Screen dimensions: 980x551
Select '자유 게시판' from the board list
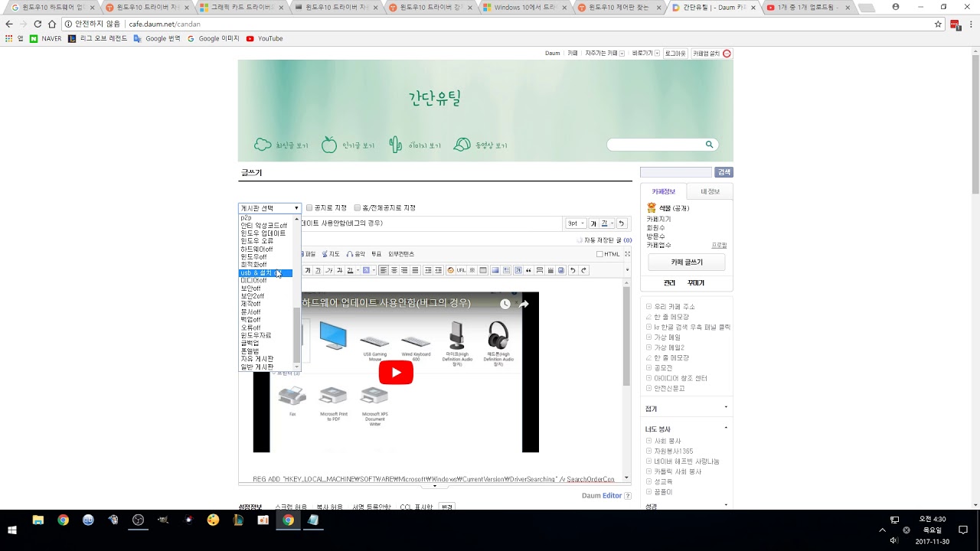(256, 359)
